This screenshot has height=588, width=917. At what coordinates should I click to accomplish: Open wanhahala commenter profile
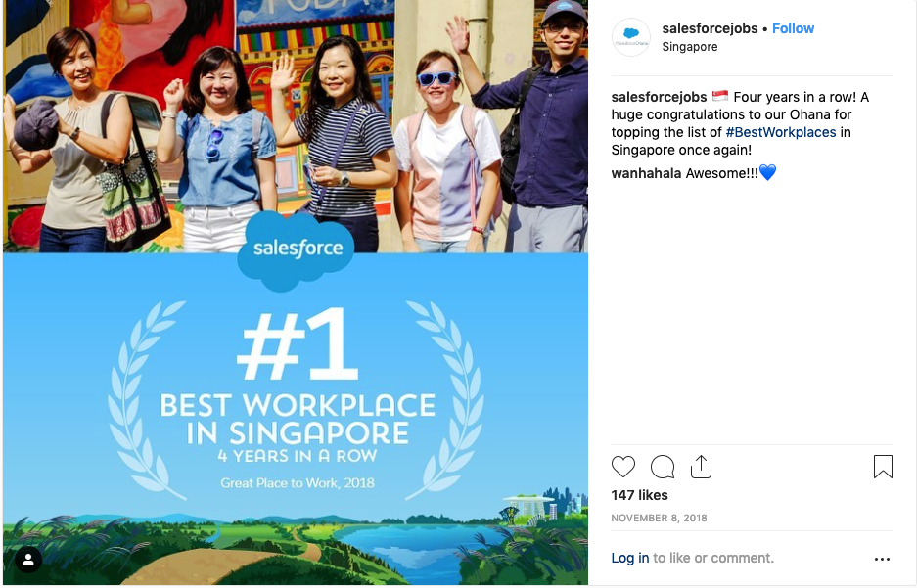pos(646,173)
